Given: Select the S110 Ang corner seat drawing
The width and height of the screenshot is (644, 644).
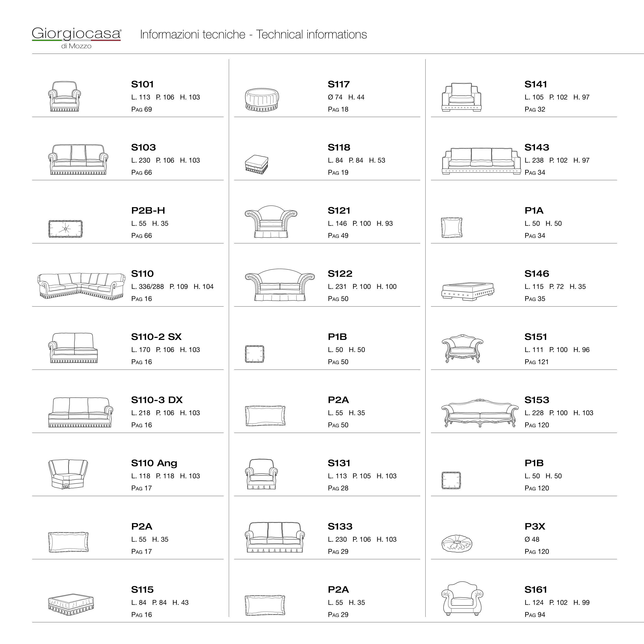Looking at the screenshot, I should [x=68, y=474].
